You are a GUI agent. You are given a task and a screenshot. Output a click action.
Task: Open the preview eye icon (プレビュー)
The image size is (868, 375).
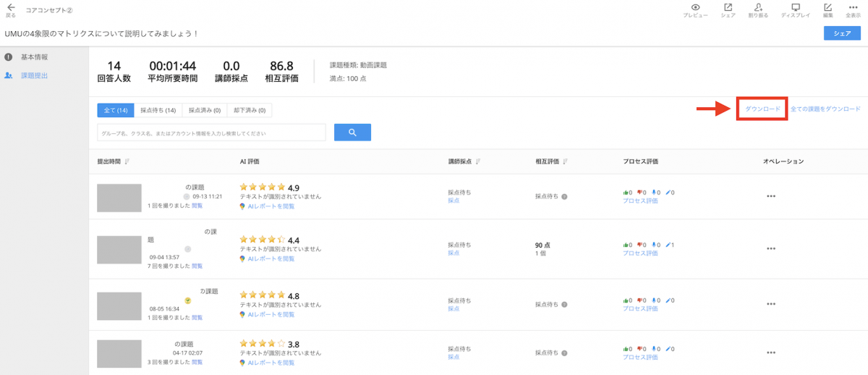click(x=695, y=8)
